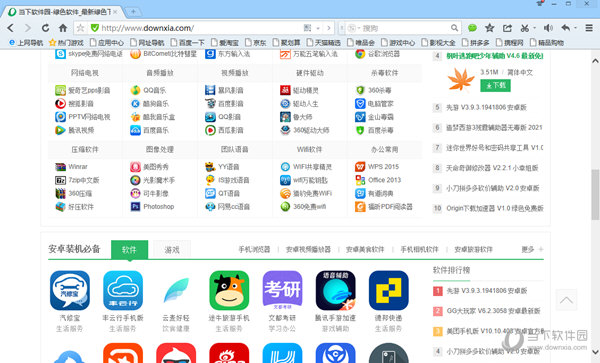The height and width of the screenshot is (363, 600).
Task: Open the 拼多多 bookmark
Action: coord(476,42)
